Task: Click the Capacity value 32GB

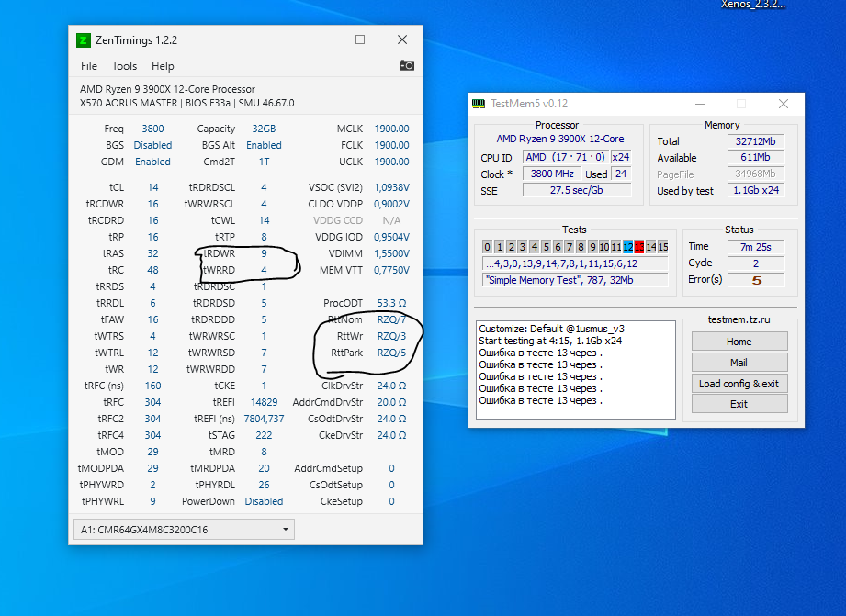Action: (x=264, y=129)
